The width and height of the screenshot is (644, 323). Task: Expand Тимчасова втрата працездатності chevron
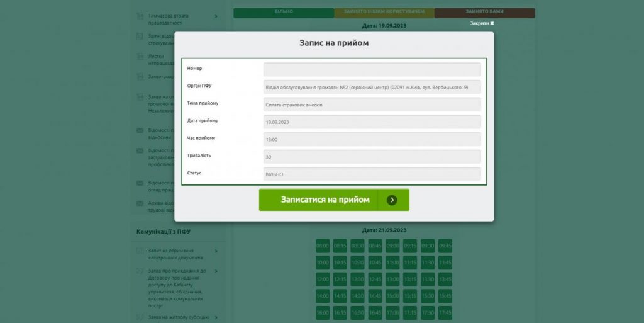pyautogui.click(x=216, y=16)
